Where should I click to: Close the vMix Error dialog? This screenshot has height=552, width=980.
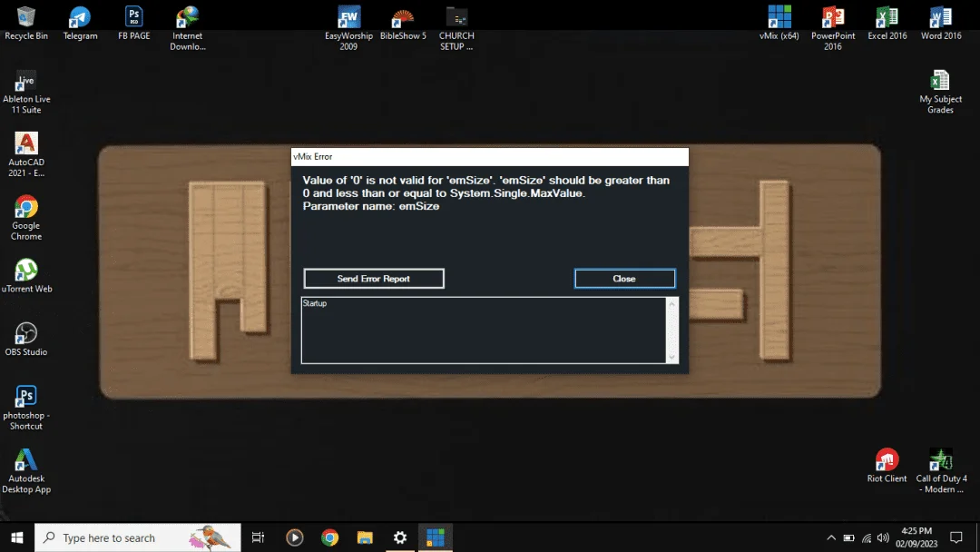[624, 279]
